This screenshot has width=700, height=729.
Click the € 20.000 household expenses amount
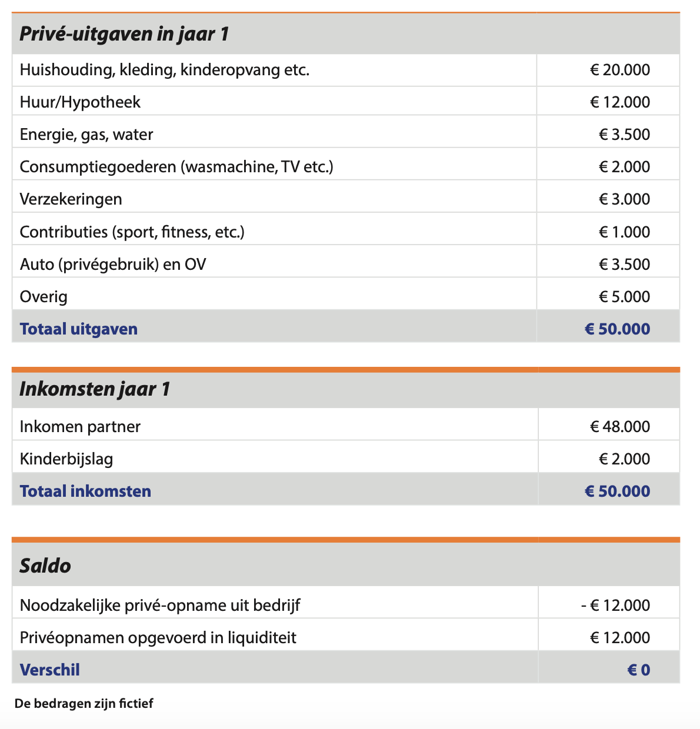tap(620, 70)
